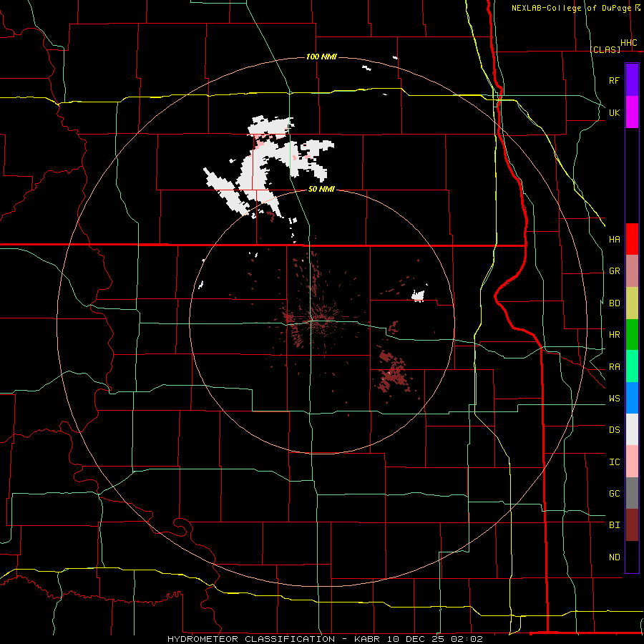Click the 50 NMI range ring label
This screenshot has width=644, height=644.
321,189
